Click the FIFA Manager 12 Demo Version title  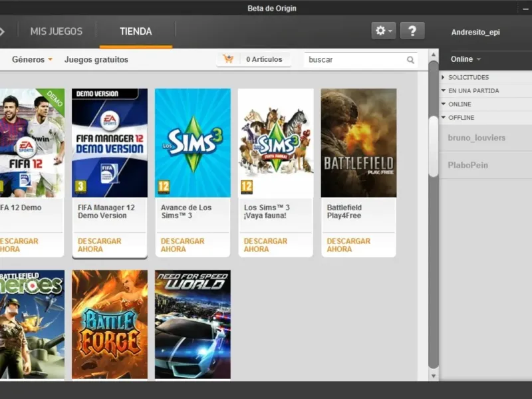click(x=106, y=211)
